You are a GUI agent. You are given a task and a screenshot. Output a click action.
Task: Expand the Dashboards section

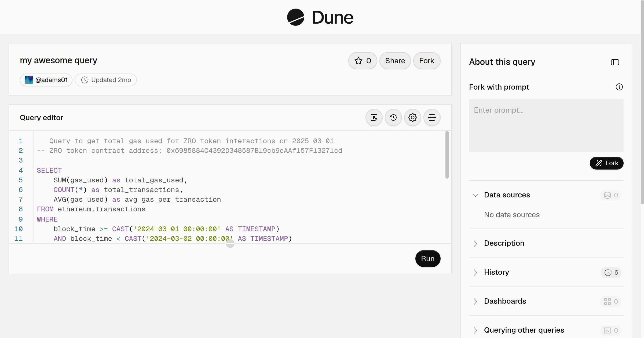pos(475,301)
